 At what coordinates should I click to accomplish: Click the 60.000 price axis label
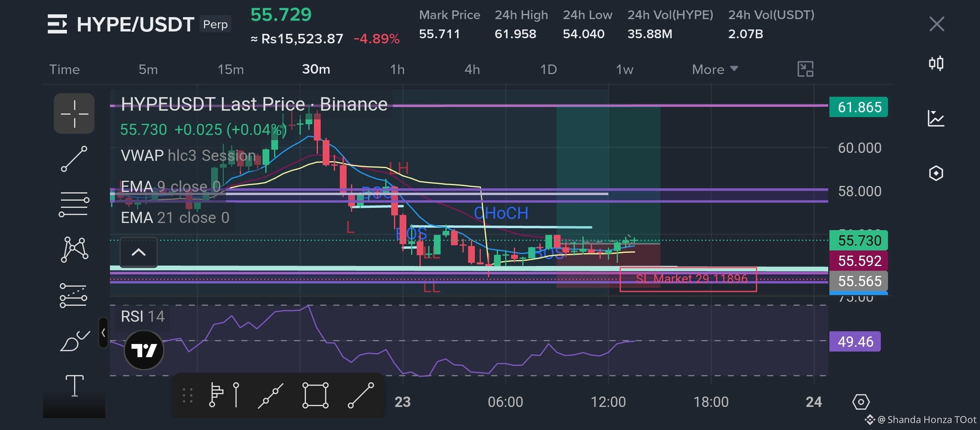tap(860, 148)
